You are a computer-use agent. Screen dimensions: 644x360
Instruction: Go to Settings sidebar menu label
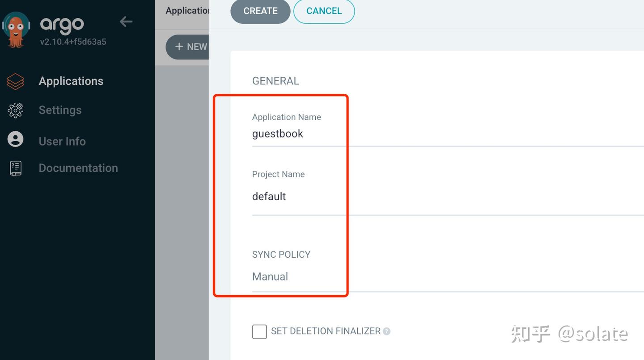60,110
